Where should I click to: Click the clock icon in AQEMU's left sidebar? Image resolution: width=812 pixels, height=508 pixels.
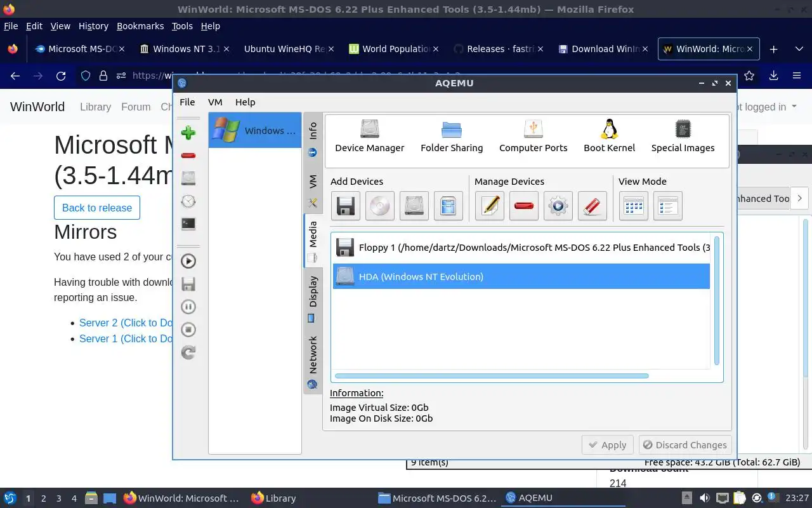point(188,201)
